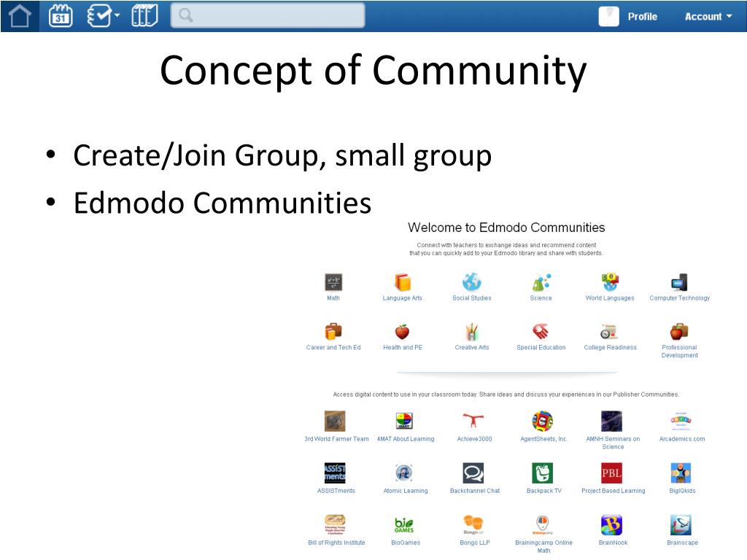The image size is (747, 560).
Task: Select the 4MAT About Learning icon
Action: (404, 421)
